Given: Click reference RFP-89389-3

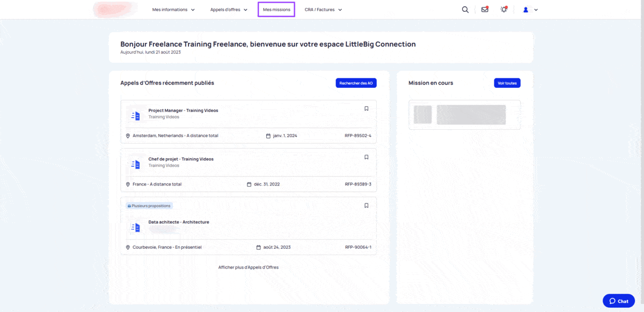Looking at the screenshot, I should pos(358,184).
